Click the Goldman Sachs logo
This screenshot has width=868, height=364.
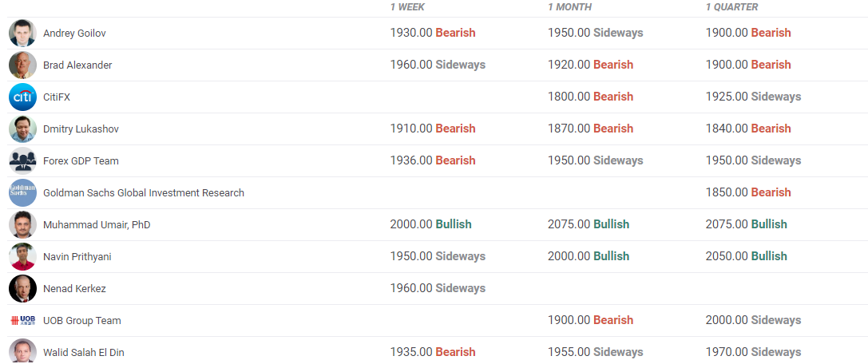(22, 193)
